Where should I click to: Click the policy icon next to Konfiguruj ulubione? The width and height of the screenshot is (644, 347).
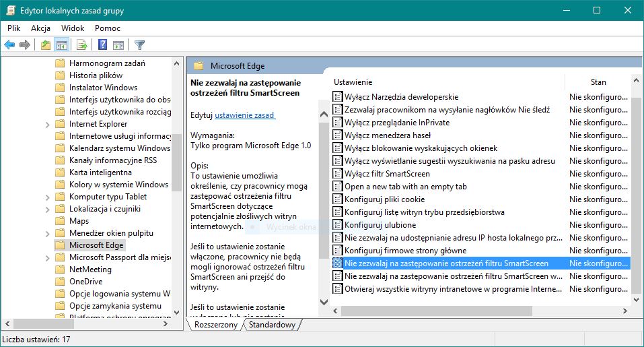tap(337, 225)
